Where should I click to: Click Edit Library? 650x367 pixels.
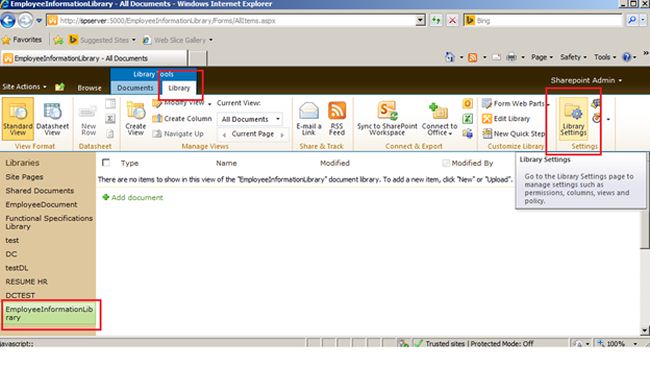(506, 119)
